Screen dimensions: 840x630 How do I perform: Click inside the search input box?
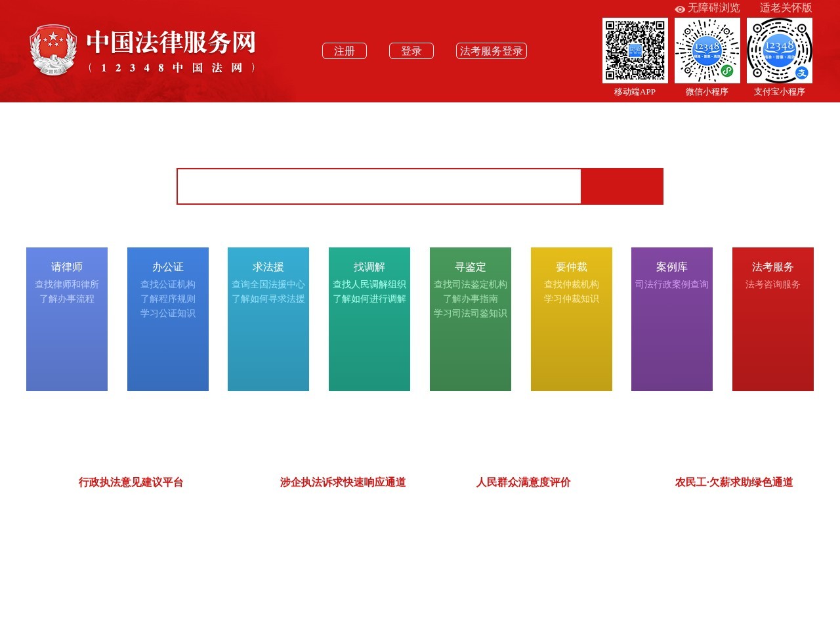pos(378,186)
